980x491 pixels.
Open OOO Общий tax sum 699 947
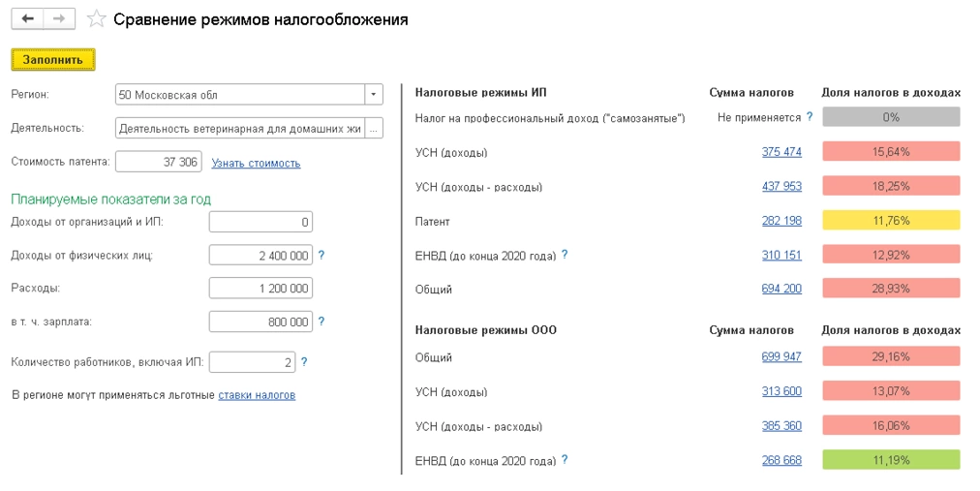point(781,357)
